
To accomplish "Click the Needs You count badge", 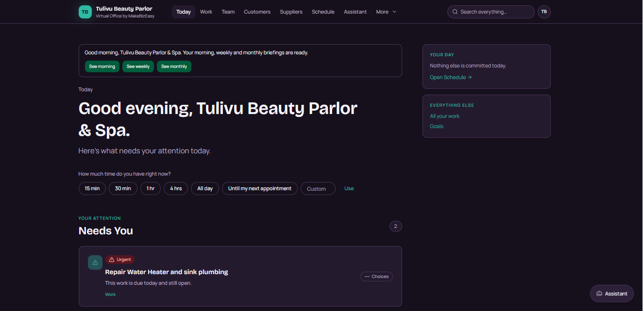I will click(x=396, y=226).
